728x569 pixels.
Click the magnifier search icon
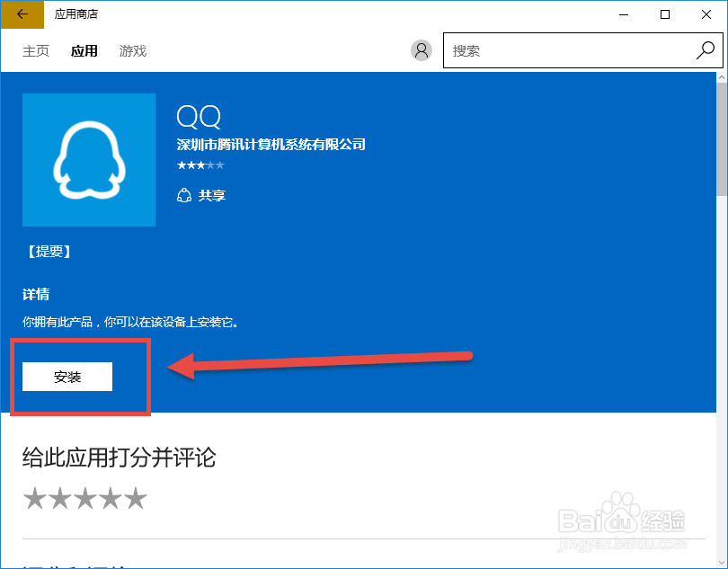pos(706,50)
